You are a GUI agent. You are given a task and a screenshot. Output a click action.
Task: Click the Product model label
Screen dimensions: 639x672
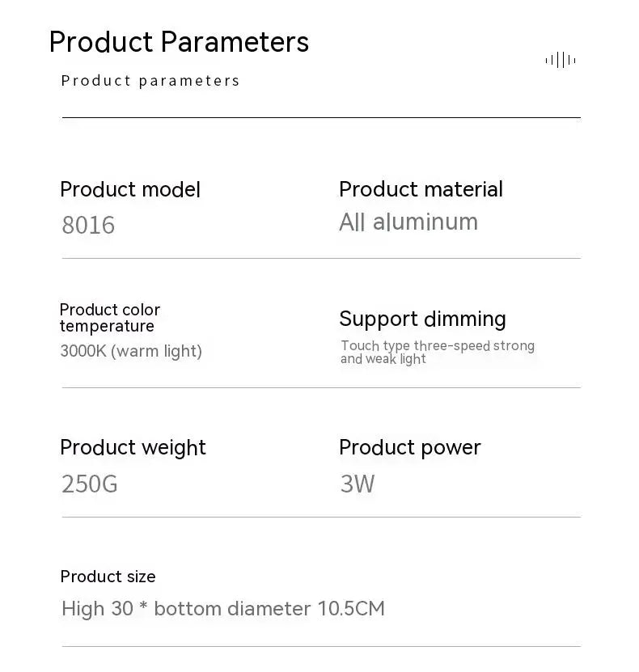tap(130, 189)
